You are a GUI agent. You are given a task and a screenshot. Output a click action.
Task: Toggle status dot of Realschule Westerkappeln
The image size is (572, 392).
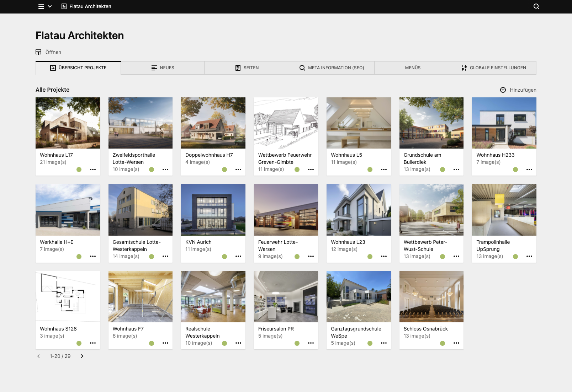(224, 343)
